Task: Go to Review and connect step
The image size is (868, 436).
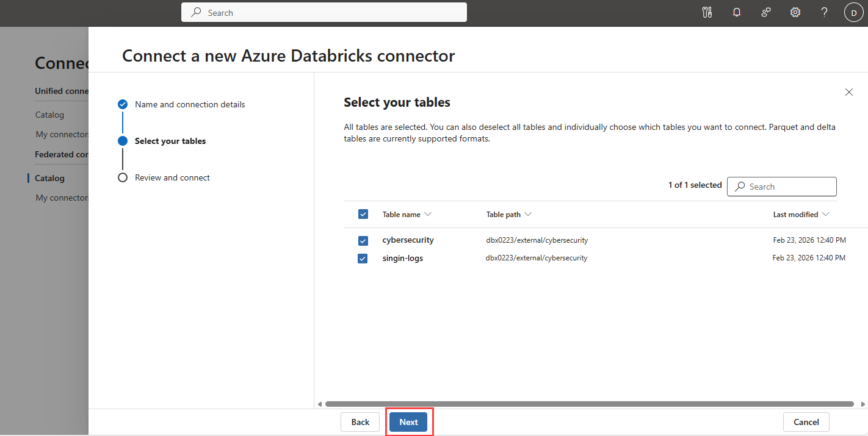Action: pyautogui.click(x=172, y=177)
